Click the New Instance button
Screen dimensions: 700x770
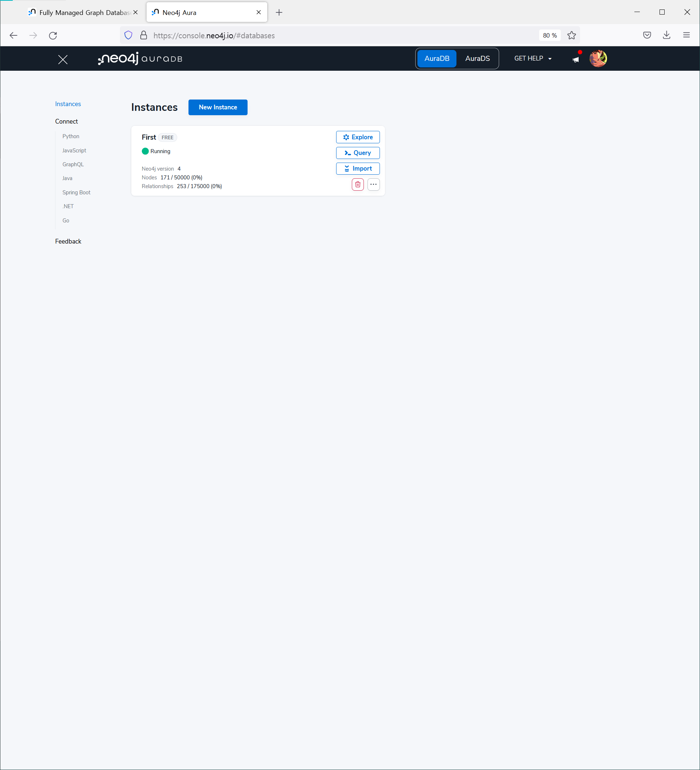(218, 107)
